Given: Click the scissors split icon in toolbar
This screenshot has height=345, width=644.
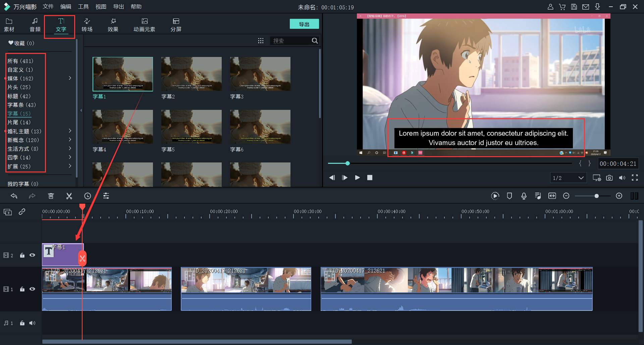Looking at the screenshot, I should point(69,196).
